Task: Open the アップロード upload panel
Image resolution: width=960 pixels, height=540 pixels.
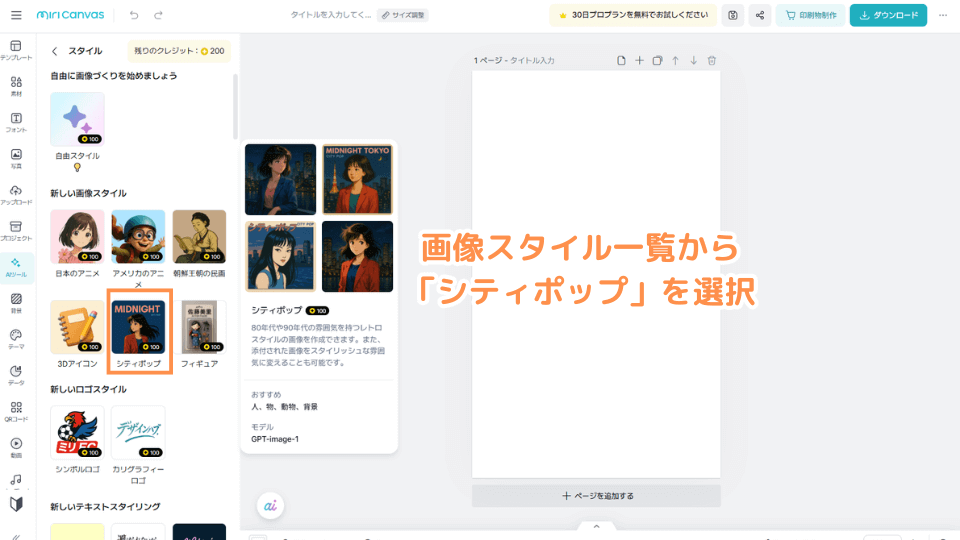Action: click(x=17, y=195)
